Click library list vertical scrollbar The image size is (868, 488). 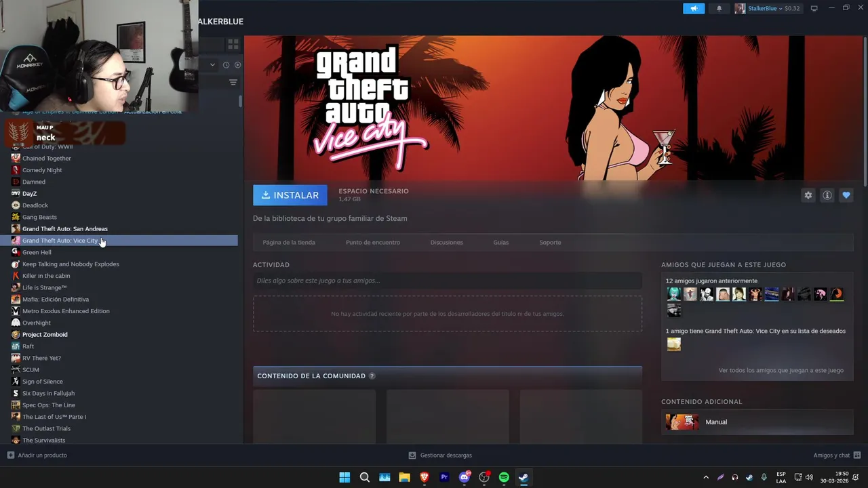coord(240,101)
